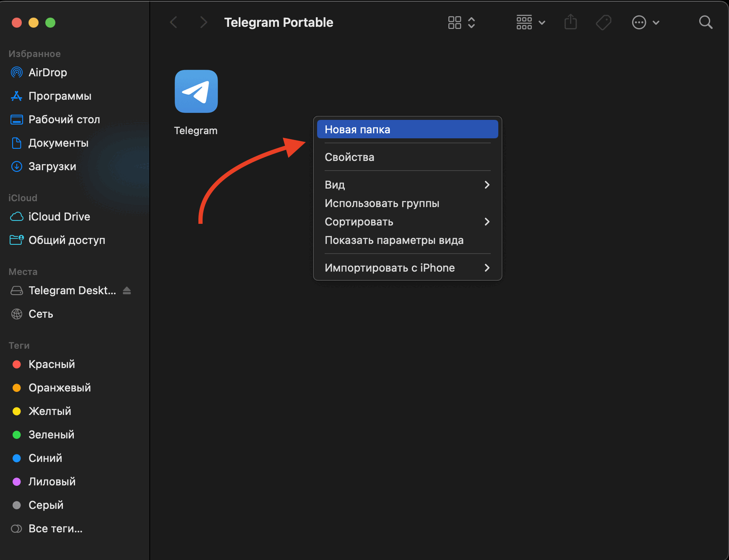729x560 pixels.
Task: Expand the Вид submenu
Action: point(407,185)
